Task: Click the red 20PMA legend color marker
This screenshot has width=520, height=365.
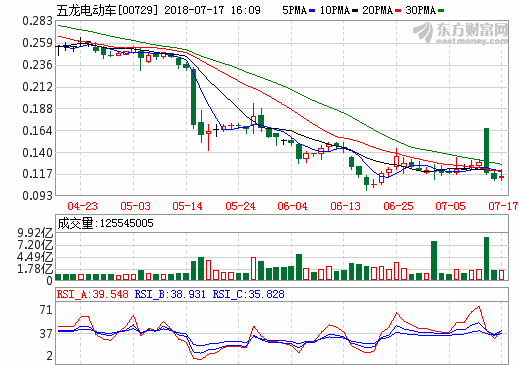Action: (398, 11)
